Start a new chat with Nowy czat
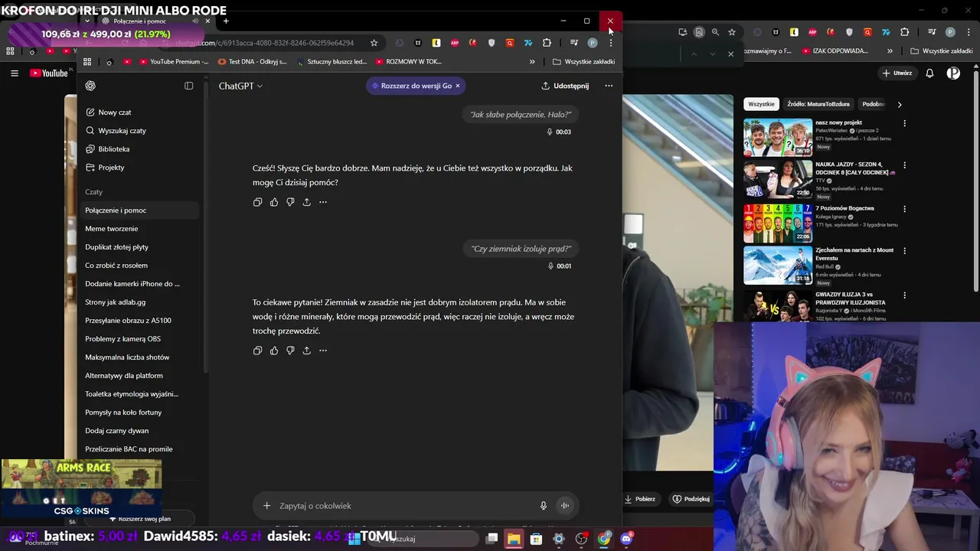The height and width of the screenshot is (551, 980). pos(115,112)
